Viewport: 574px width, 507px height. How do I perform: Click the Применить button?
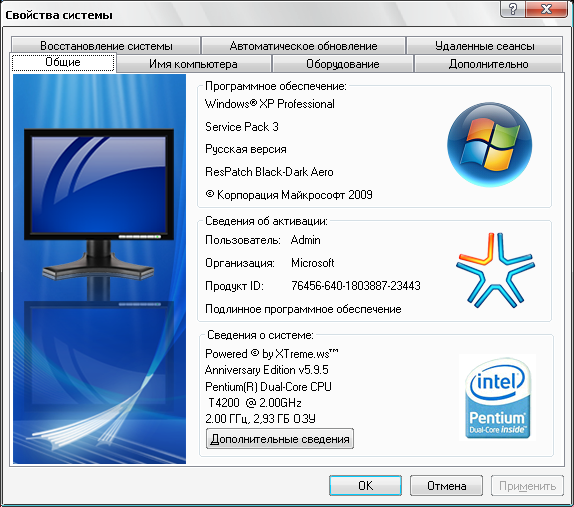click(x=527, y=486)
